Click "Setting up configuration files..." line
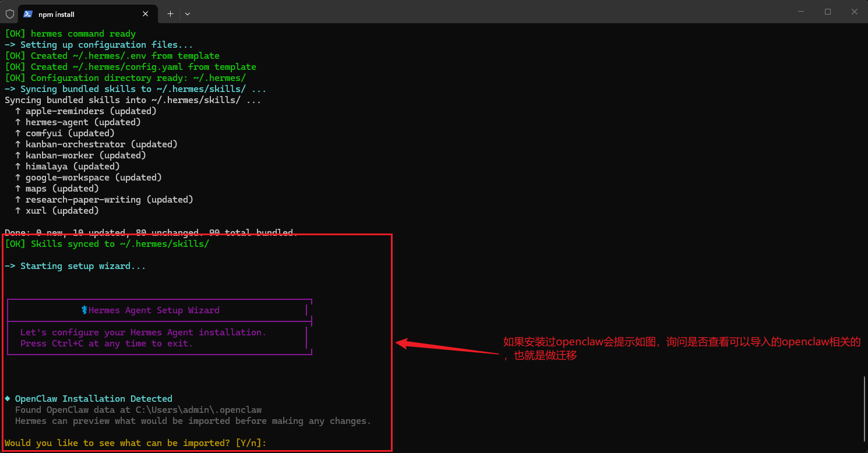This screenshot has height=453, width=868. pyautogui.click(x=98, y=45)
